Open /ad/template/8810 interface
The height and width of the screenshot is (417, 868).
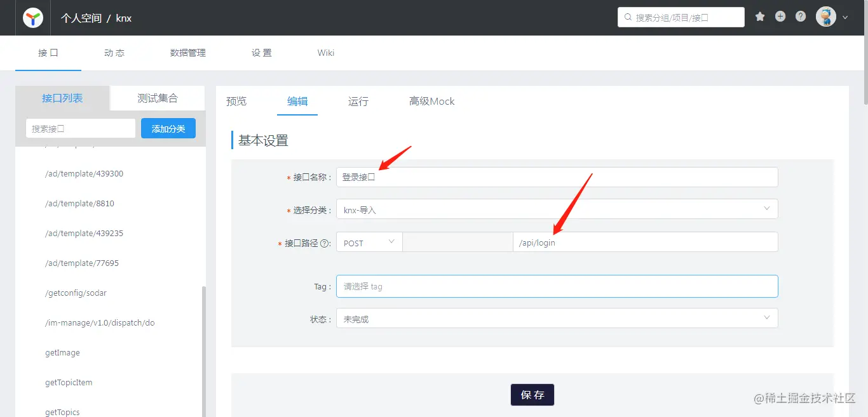tap(80, 203)
